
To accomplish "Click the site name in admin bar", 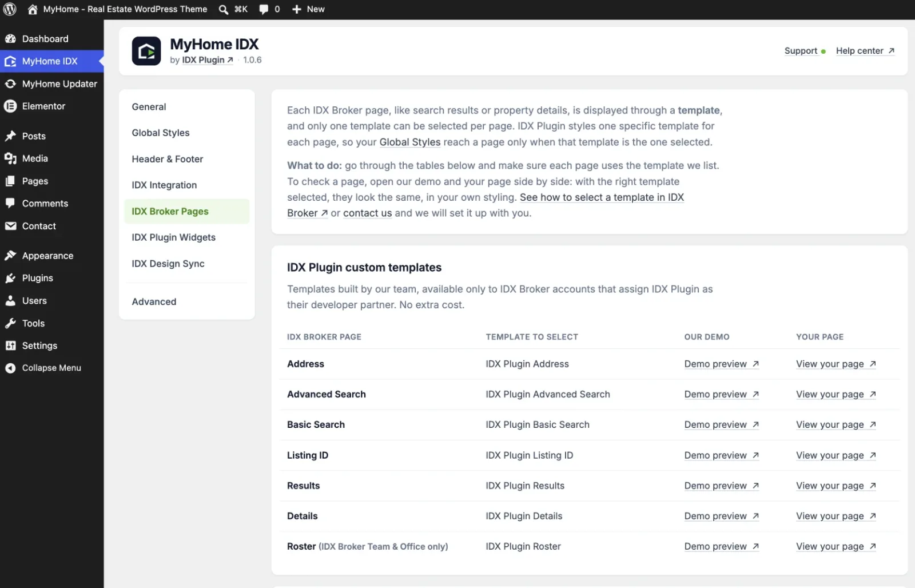I will pyautogui.click(x=125, y=9).
